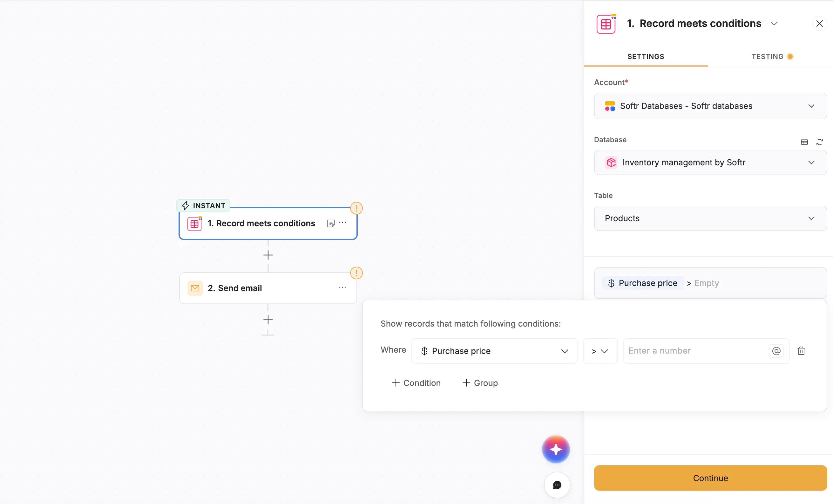The width and height of the screenshot is (833, 504).
Task: Click the @ mention icon in the number field
Action: (x=776, y=351)
